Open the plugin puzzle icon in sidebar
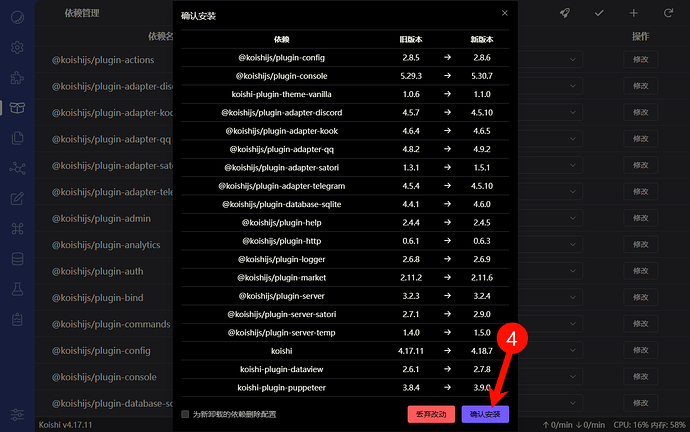Viewport: 690px width, 432px height. (17, 78)
